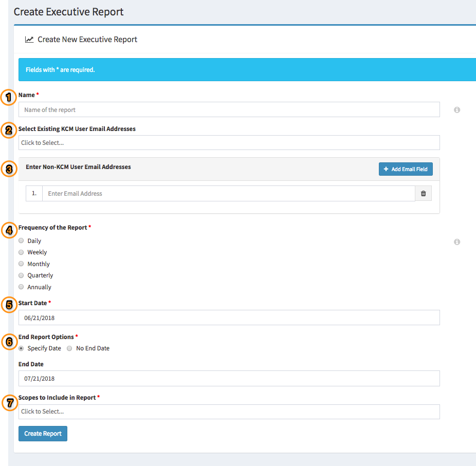Select the Weekly report frequency
This screenshot has width=476, height=466.
[21, 252]
